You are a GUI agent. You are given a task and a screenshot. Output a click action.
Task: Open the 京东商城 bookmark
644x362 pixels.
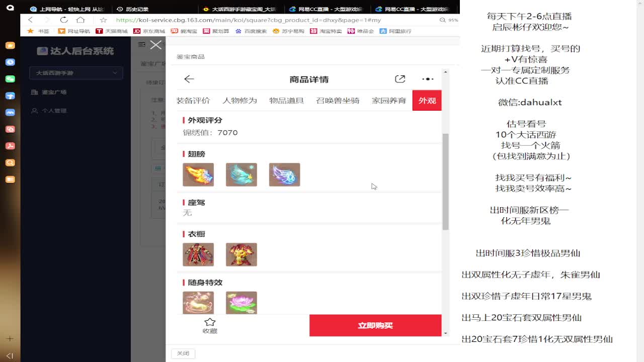click(x=149, y=31)
